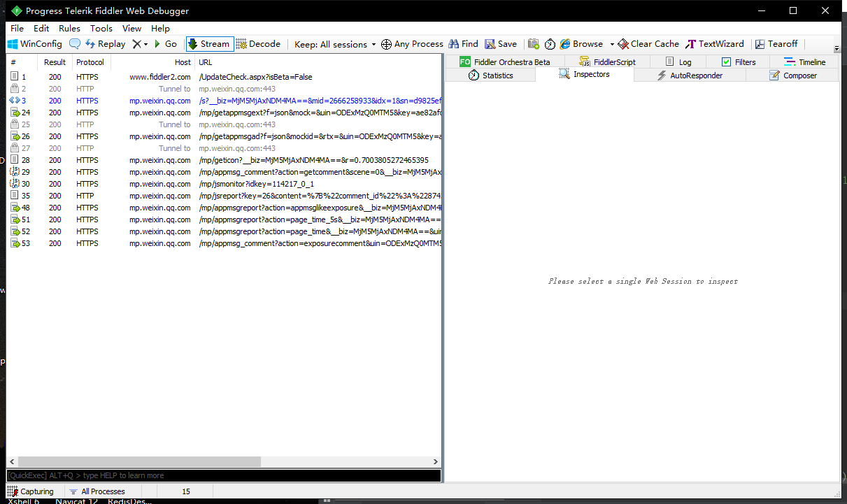Click the lock icon of session 25
Screen dimensions: 847x504
click(14, 124)
